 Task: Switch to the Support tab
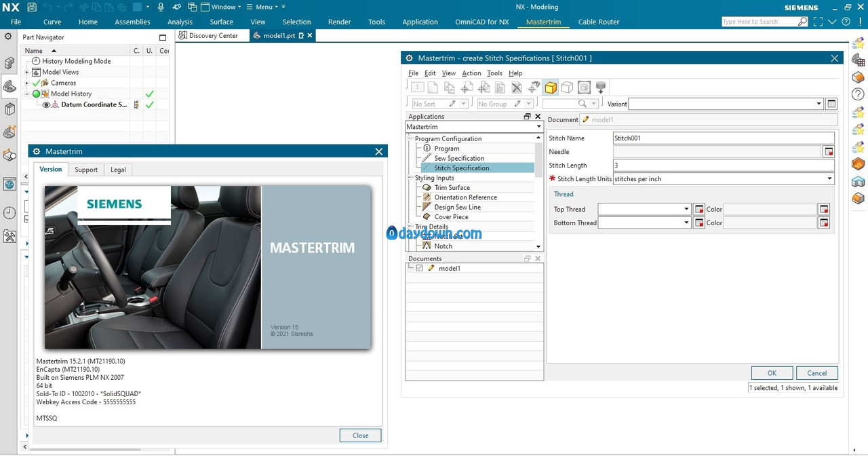[86, 170]
